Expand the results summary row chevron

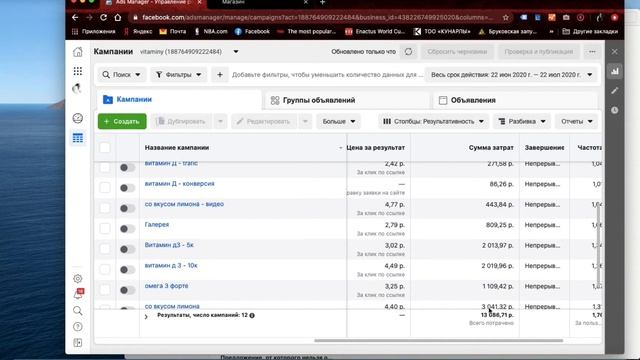146,317
